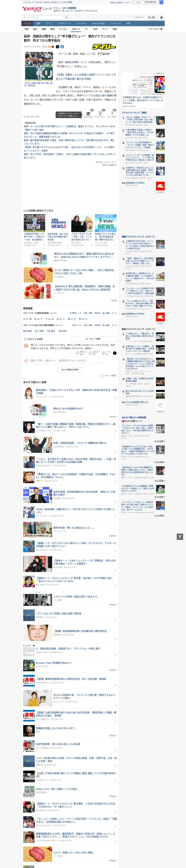The width and height of the screenshot is (186, 868).
Task: Open the TUY NEWS recommended thumbnail
Action: coord(106,223)
